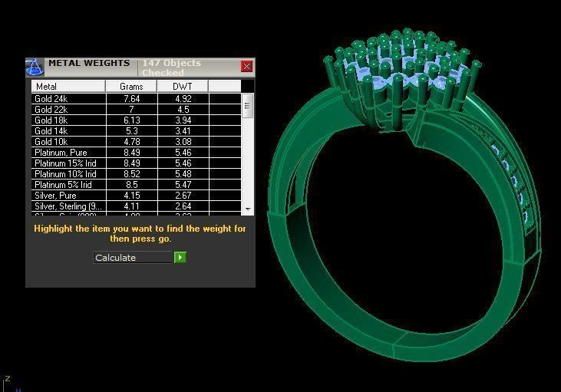The image size is (561, 392).
Task: Click the Metal column header
Action: [68, 86]
